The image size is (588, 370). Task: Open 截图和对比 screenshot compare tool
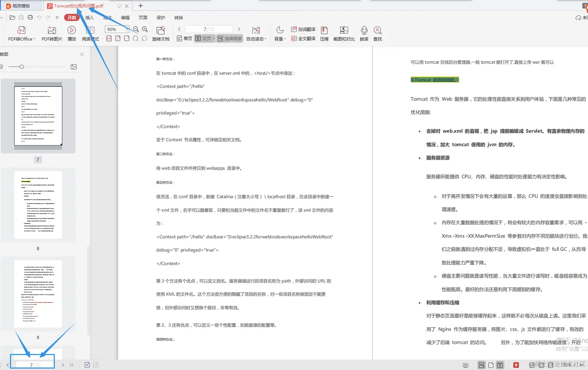tap(344, 34)
